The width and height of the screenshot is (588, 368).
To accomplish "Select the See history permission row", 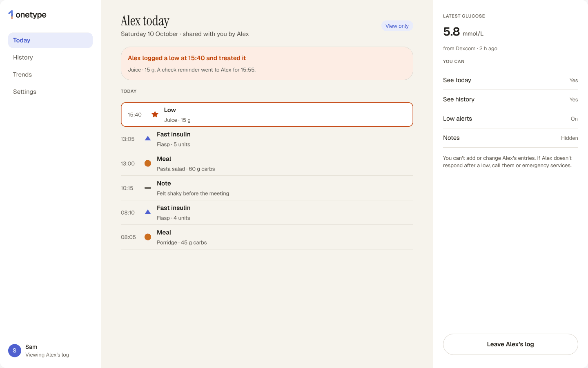I will click(x=510, y=99).
